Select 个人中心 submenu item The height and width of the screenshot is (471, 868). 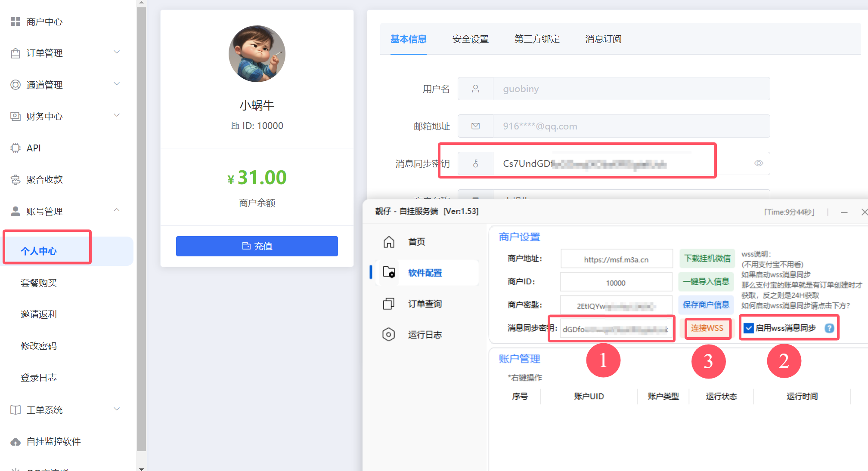pos(67,251)
